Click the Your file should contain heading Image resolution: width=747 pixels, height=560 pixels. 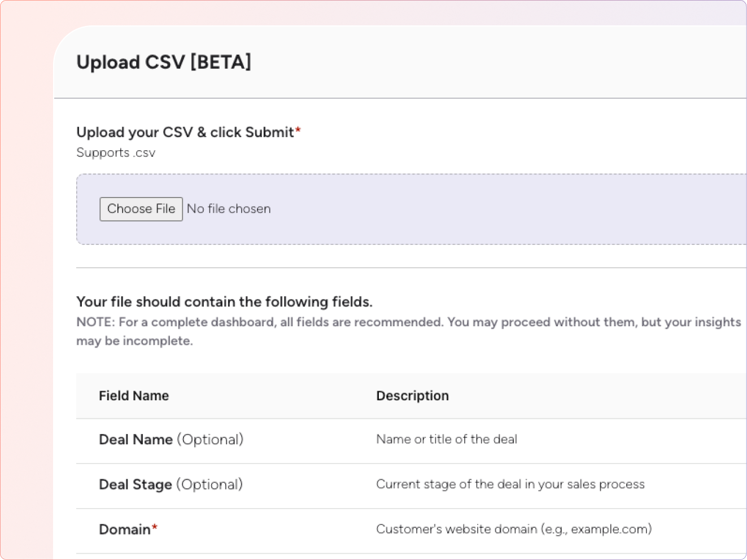pyautogui.click(x=224, y=301)
